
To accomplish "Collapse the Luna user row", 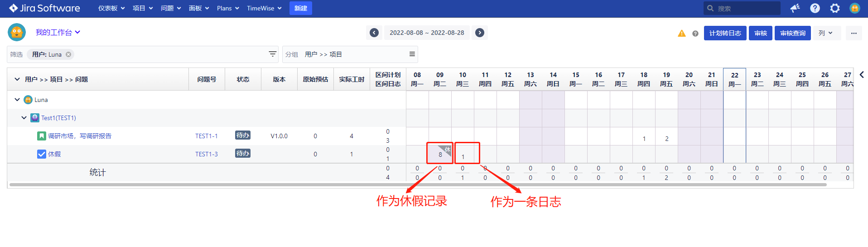I will (x=17, y=100).
